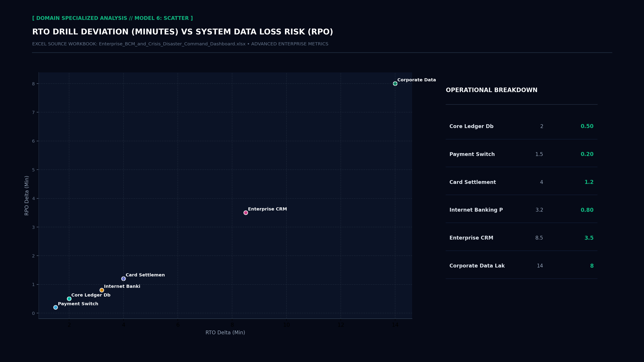Click the green 1.2 value
Image resolution: width=644 pixels, height=362 pixels.
point(589,182)
